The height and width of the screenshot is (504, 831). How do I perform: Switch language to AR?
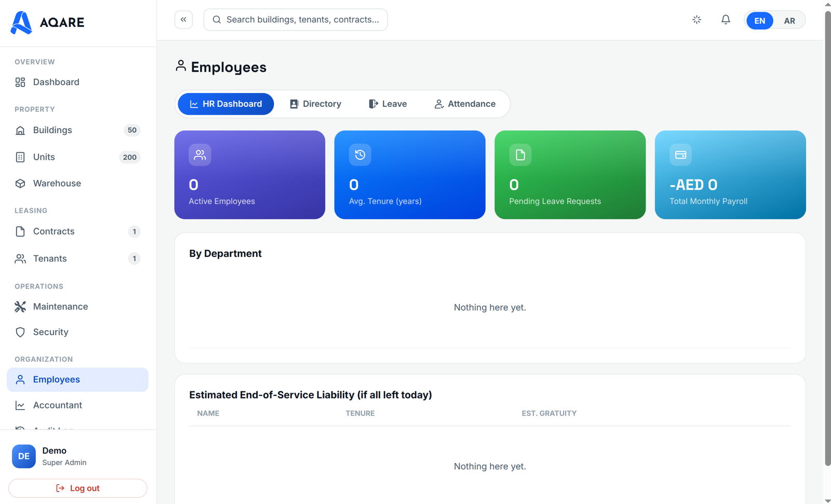pyautogui.click(x=789, y=21)
